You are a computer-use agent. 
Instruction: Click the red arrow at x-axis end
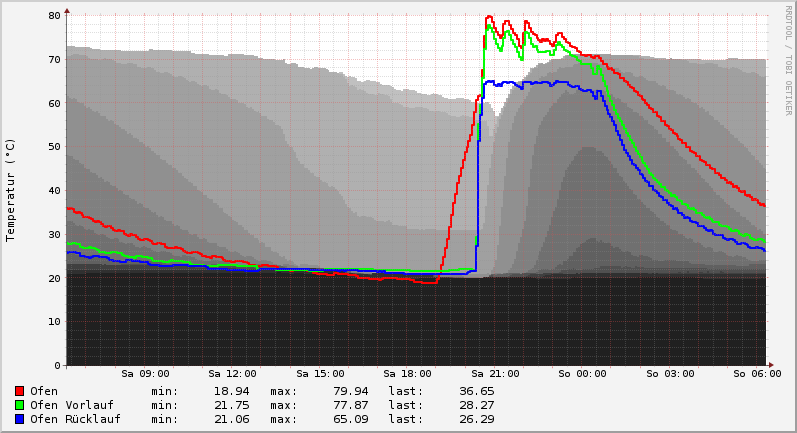(x=769, y=365)
